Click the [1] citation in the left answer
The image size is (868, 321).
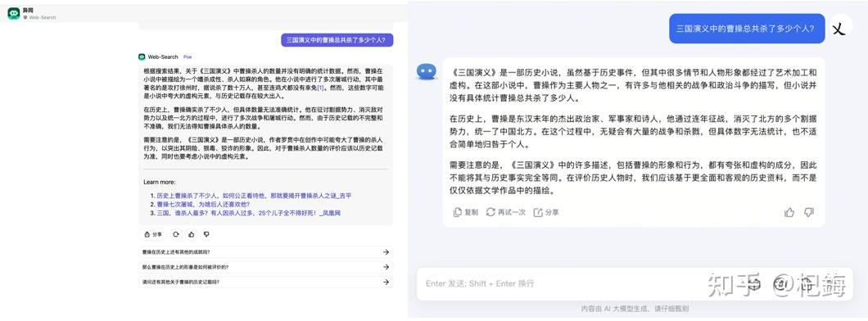pyautogui.click(x=320, y=88)
